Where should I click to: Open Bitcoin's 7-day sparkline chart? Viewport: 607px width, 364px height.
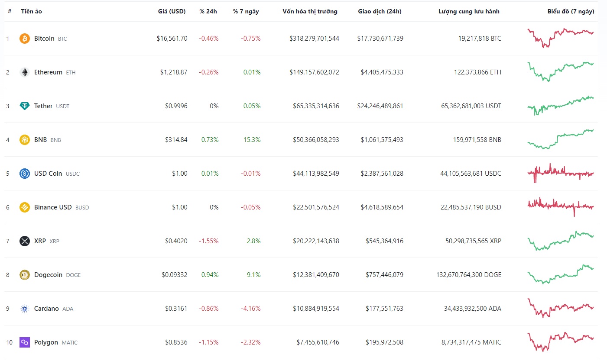(x=561, y=38)
